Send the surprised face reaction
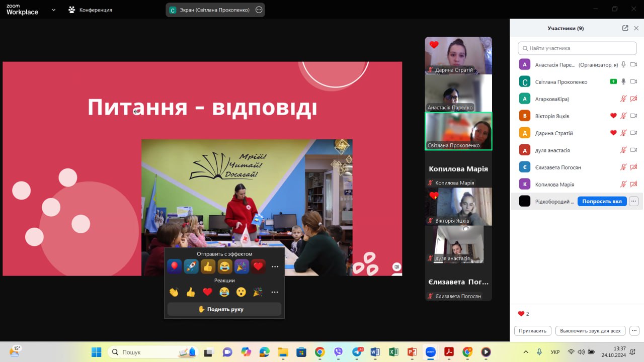 (241, 292)
